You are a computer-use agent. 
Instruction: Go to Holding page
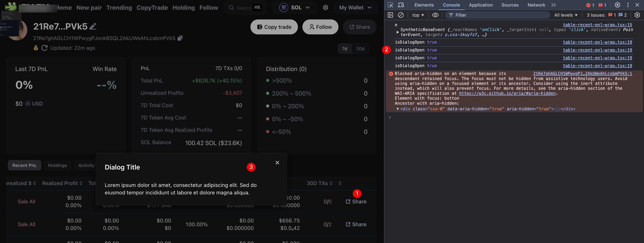point(183,8)
